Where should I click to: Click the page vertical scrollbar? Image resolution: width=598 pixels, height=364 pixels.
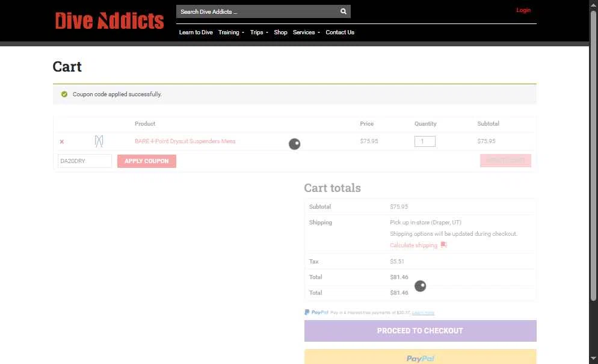click(593, 156)
